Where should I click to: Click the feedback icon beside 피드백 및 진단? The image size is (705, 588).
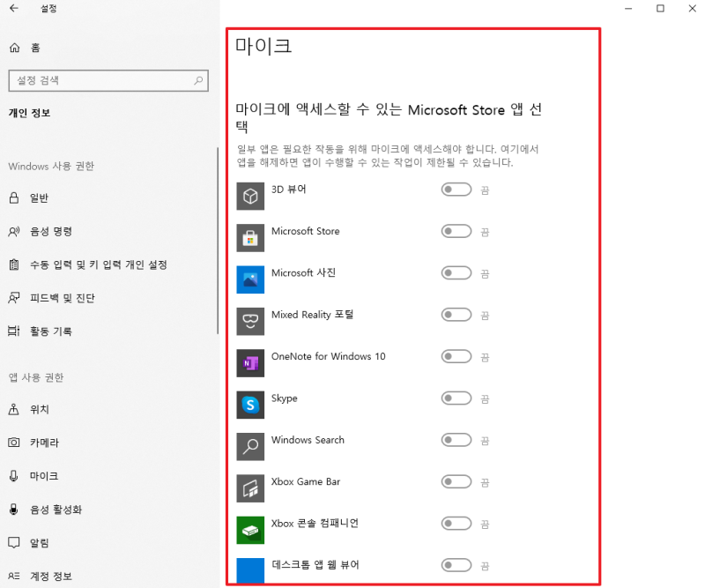click(x=14, y=298)
